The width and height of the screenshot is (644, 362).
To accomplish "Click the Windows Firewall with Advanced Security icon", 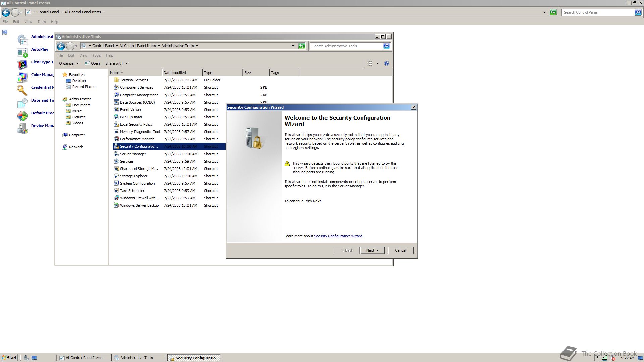I will coord(116,198).
